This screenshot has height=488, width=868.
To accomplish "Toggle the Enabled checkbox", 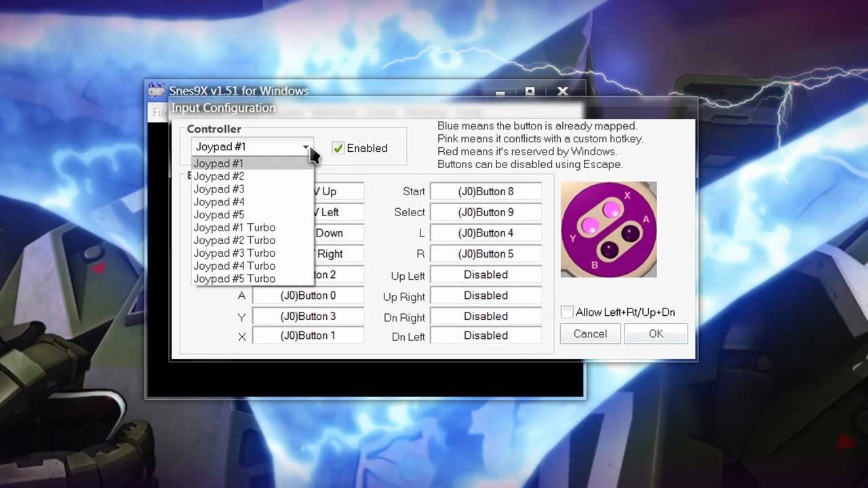I will (338, 148).
